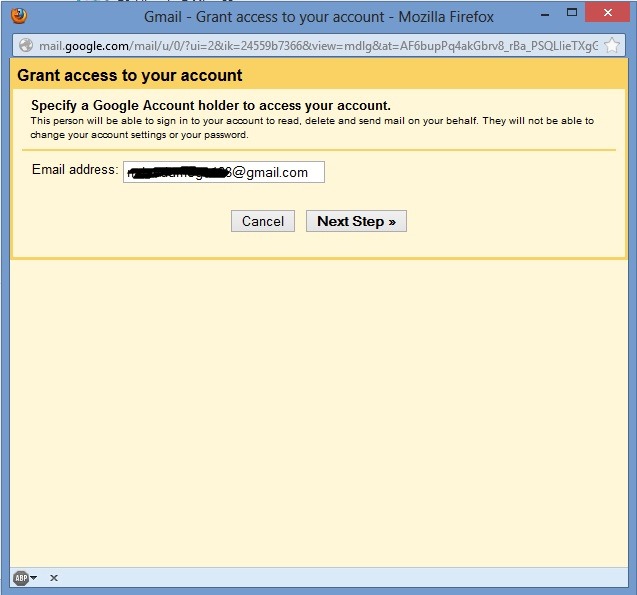
Task: Click 'Specify a Google Account holder' text
Action: pos(211,106)
